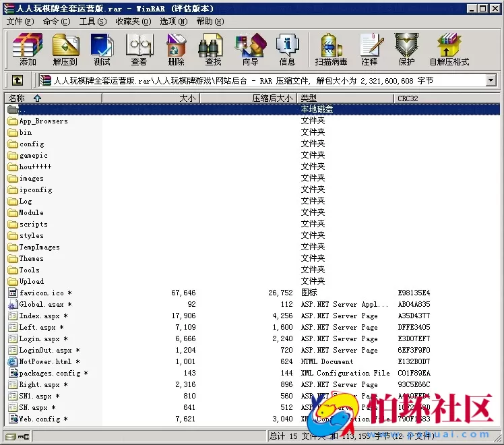Select the Right.aspx file name

pos(43,384)
